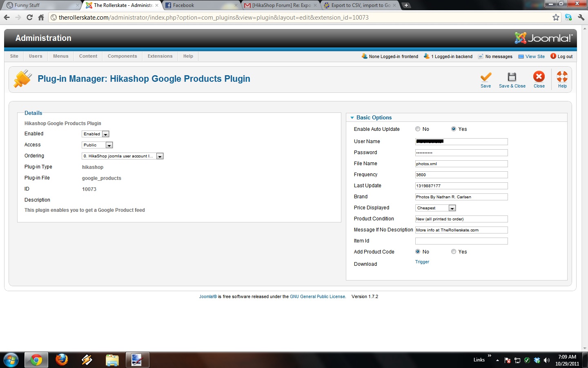588x368 pixels.
Task: Launch Firefox from the taskbar
Action: click(62, 360)
